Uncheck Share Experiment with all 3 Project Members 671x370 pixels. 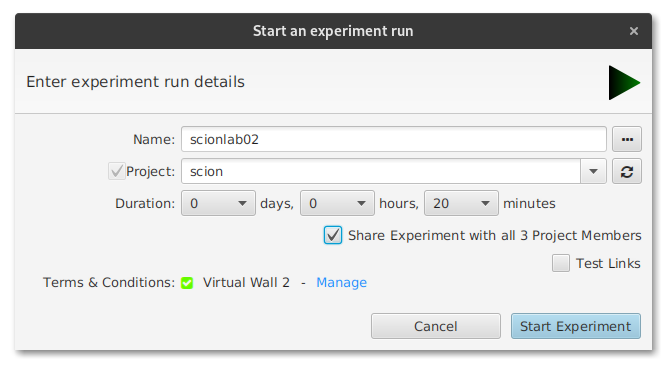(x=333, y=235)
